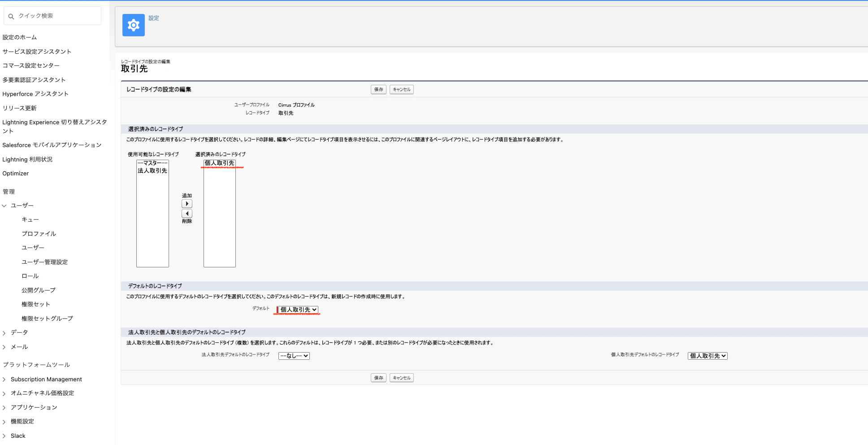Image resolution: width=868 pixels, height=445 pixels.
Task: Open リリース更新 in sidebar
Action: click(x=20, y=108)
